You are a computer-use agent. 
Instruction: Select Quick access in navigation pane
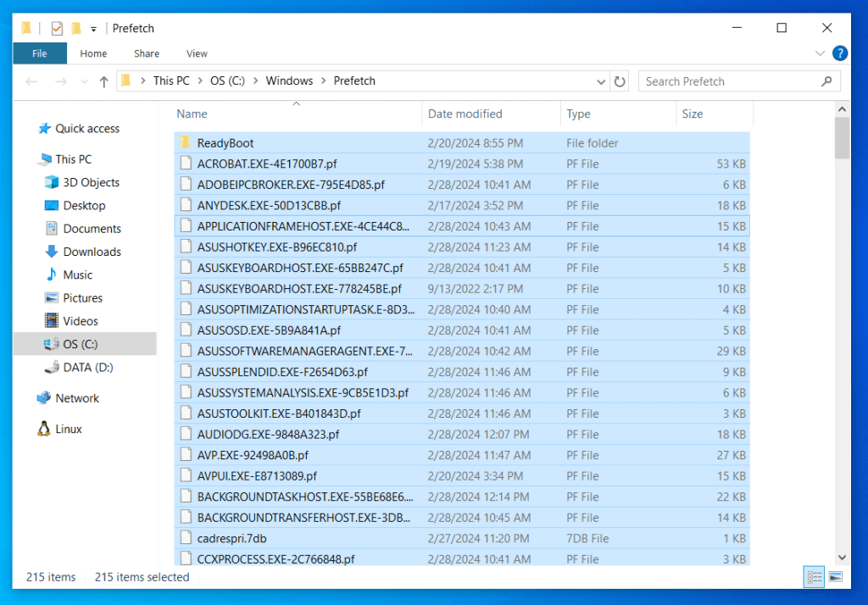tap(87, 129)
